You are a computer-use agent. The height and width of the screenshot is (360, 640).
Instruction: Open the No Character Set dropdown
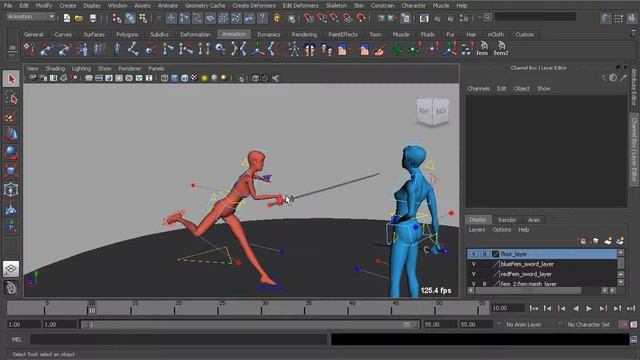[560, 324]
